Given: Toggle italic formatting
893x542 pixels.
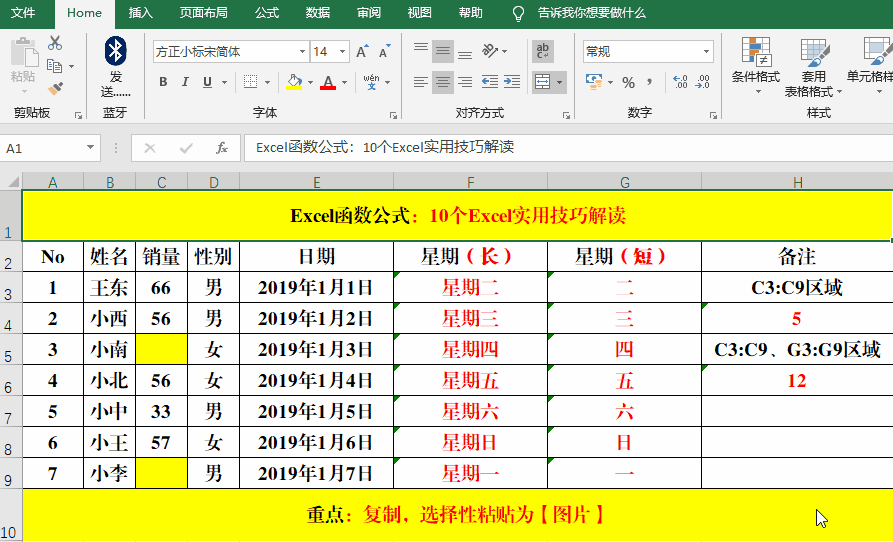Looking at the screenshot, I should tap(185, 82).
